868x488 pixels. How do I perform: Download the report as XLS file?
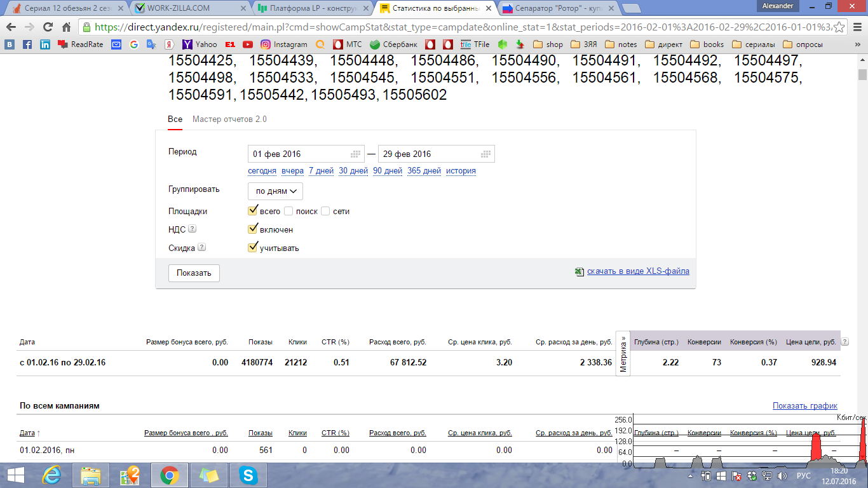pyautogui.click(x=638, y=271)
